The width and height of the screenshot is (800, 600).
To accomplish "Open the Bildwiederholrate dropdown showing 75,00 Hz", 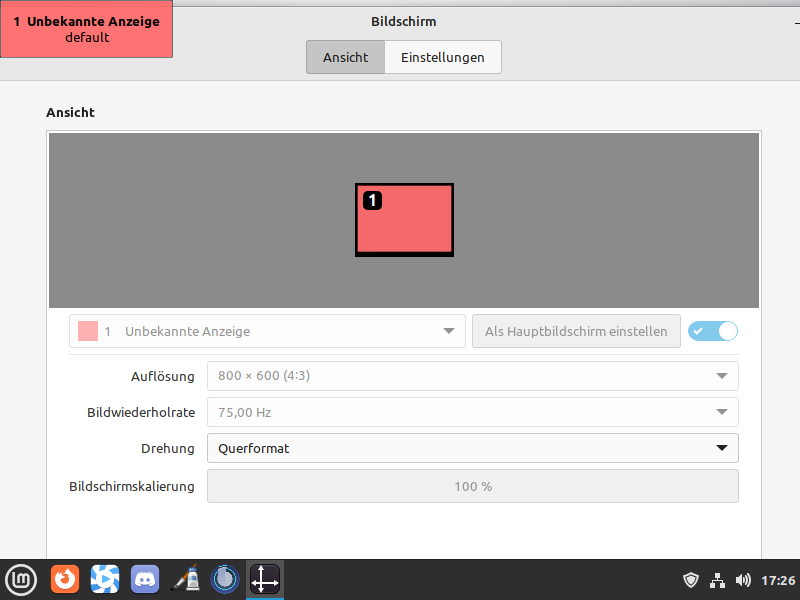I will pyautogui.click(x=472, y=412).
